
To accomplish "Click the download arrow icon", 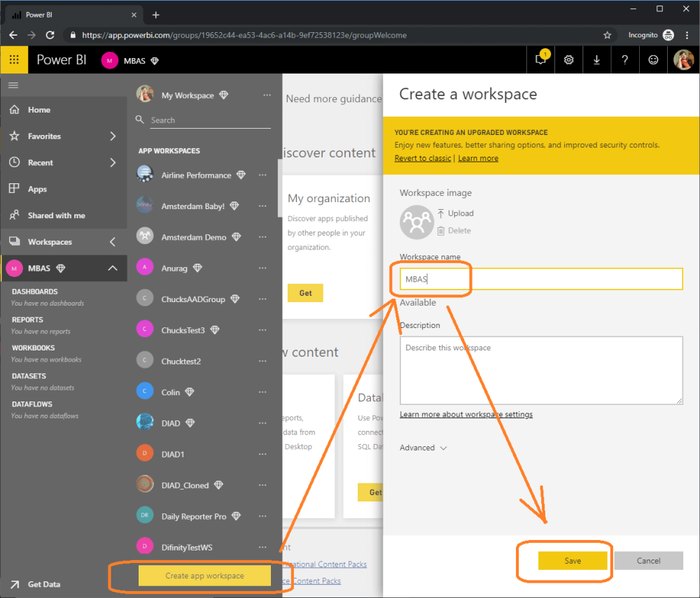I will point(597,60).
